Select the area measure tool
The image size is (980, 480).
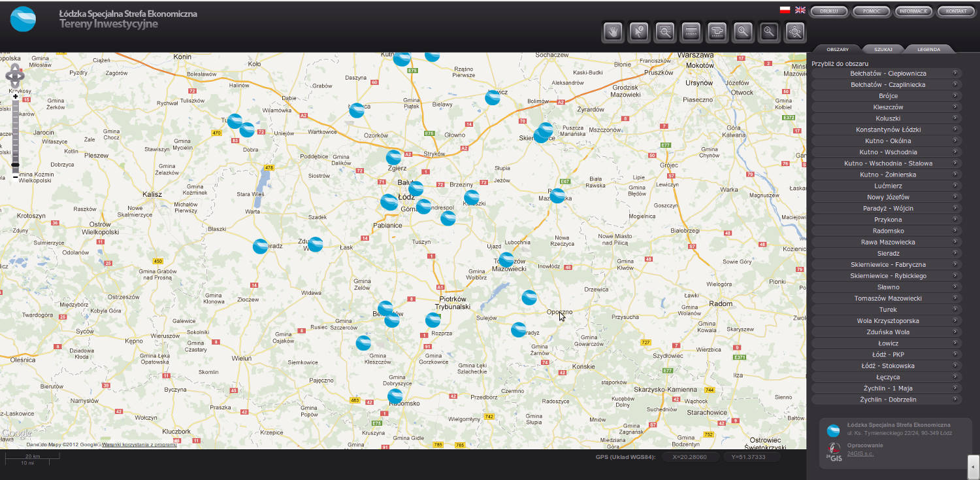tap(717, 31)
